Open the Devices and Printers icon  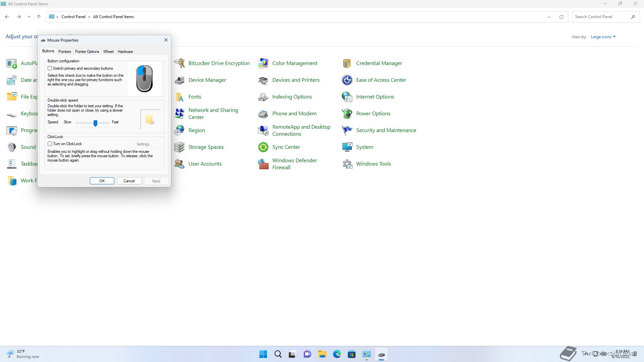coord(263,80)
